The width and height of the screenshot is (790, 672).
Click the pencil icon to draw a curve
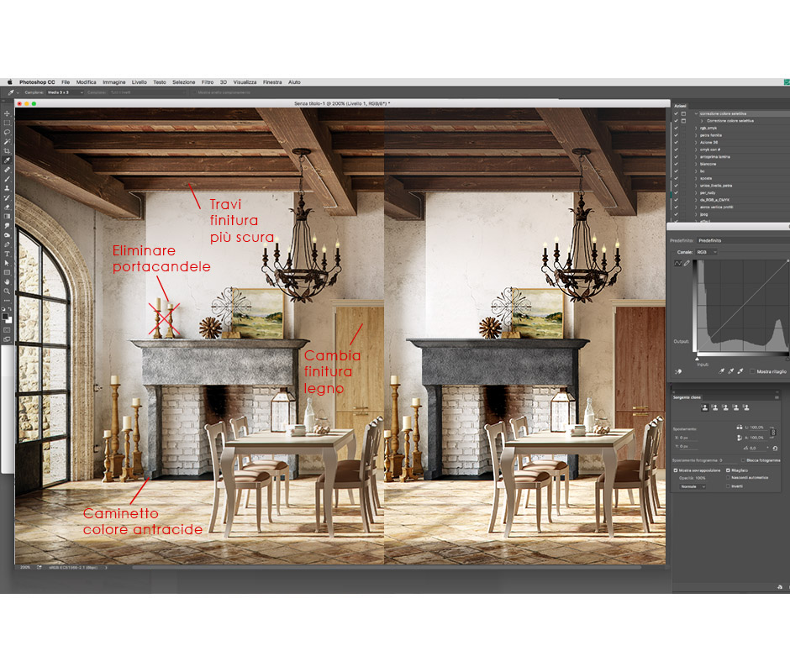pyautogui.click(x=687, y=262)
